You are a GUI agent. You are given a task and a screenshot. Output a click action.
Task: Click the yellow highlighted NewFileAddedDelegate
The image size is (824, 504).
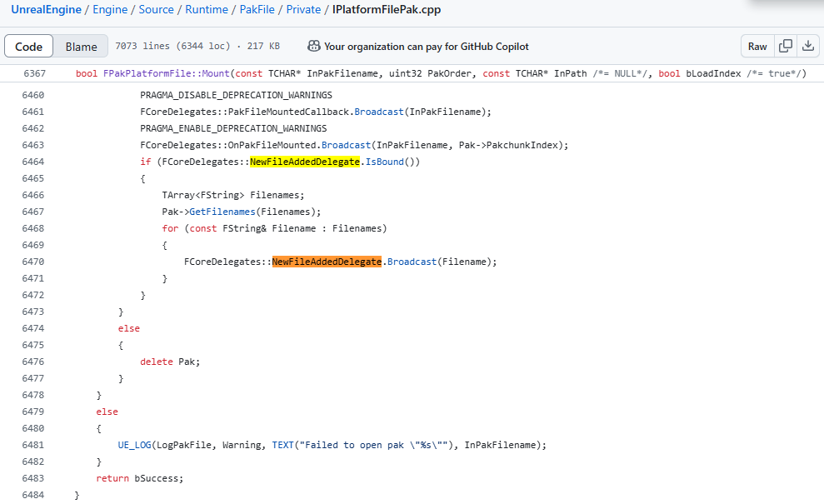[x=305, y=162]
